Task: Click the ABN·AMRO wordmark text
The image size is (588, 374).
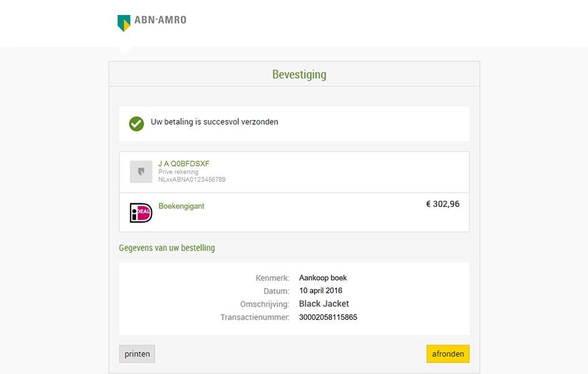Action: point(161,20)
